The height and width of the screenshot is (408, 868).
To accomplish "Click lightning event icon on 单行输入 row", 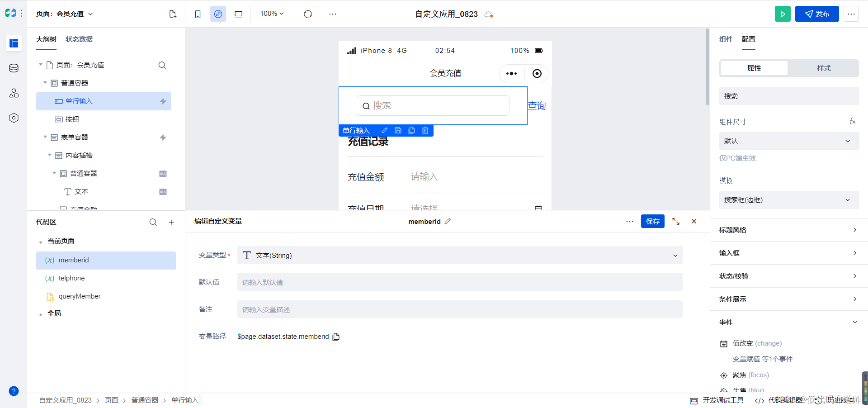I will click(x=163, y=101).
